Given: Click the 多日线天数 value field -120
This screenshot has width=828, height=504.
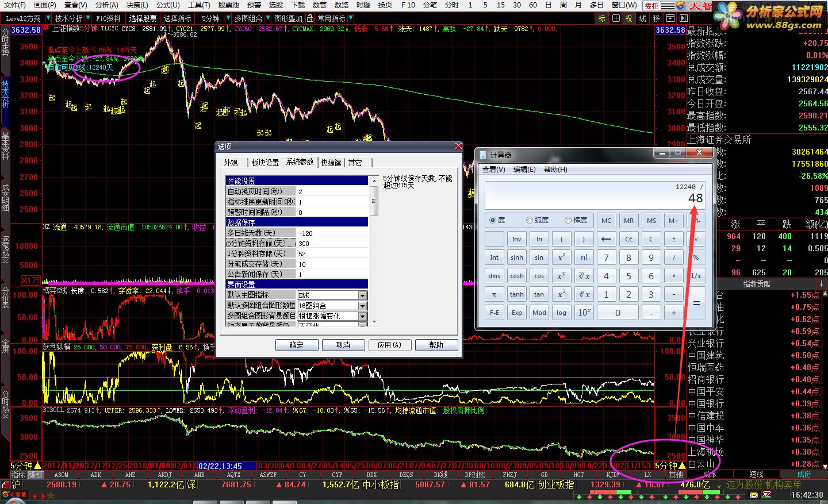Looking at the screenshot, I should [332, 233].
